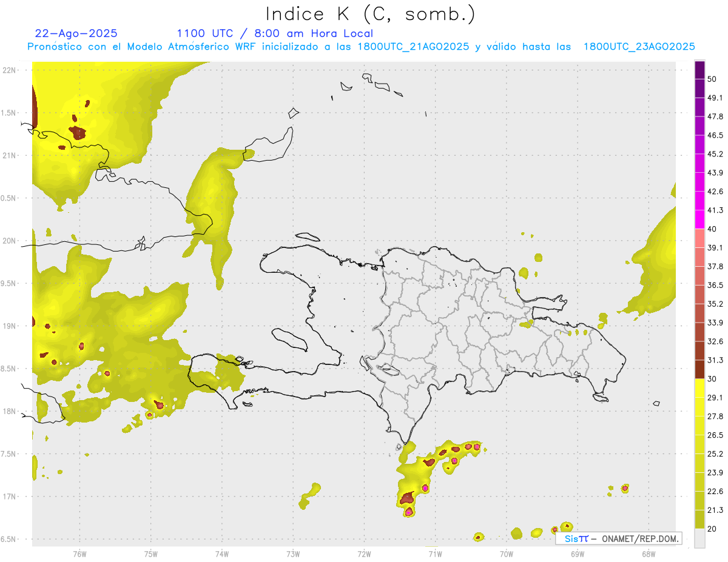728x562 pixels.
Task: Click the '22N' latitude label
Action: (8, 70)
